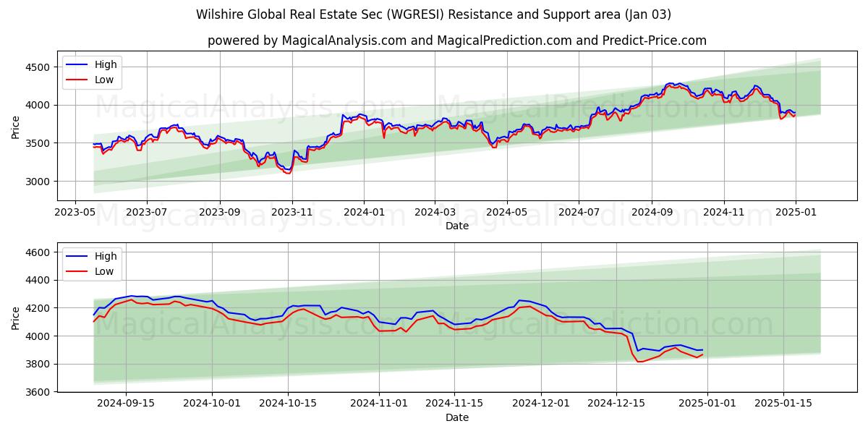The width and height of the screenshot is (868, 434).
Task: Click the 2024-10-01 tick label
Action: pos(213,404)
